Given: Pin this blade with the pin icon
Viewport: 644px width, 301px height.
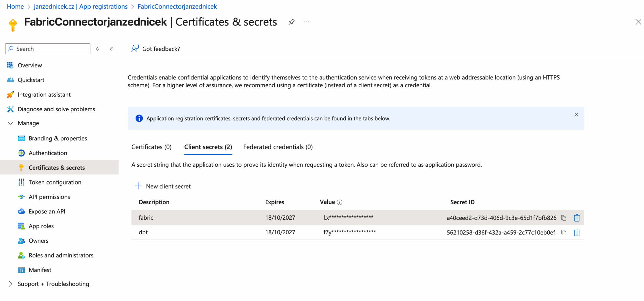Looking at the screenshot, I should tap(291, 22).
